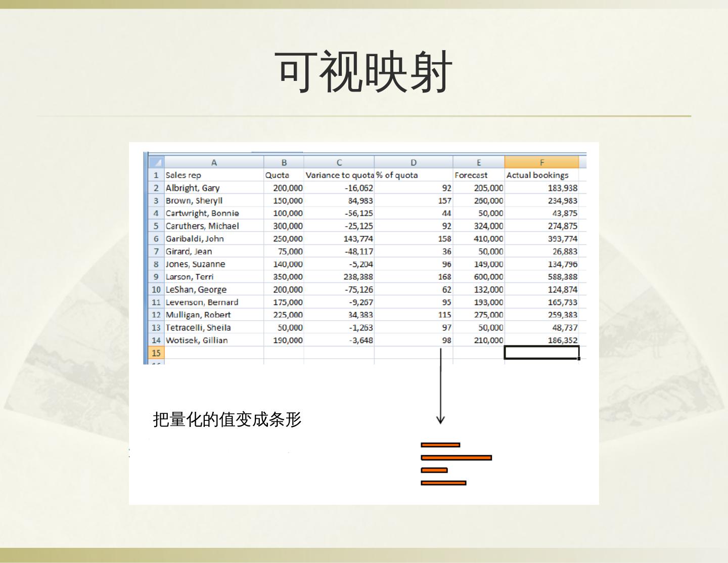Select row header 1
The width and height of the screenshot is (728, 563).
(x=156, y=175)
